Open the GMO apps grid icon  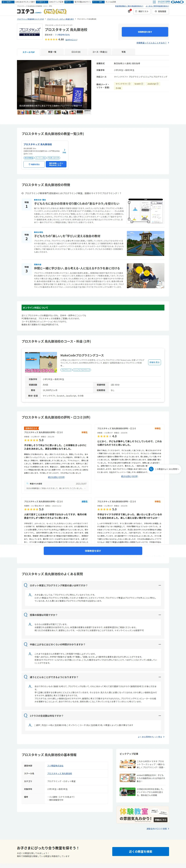click(x=154, y=2)
